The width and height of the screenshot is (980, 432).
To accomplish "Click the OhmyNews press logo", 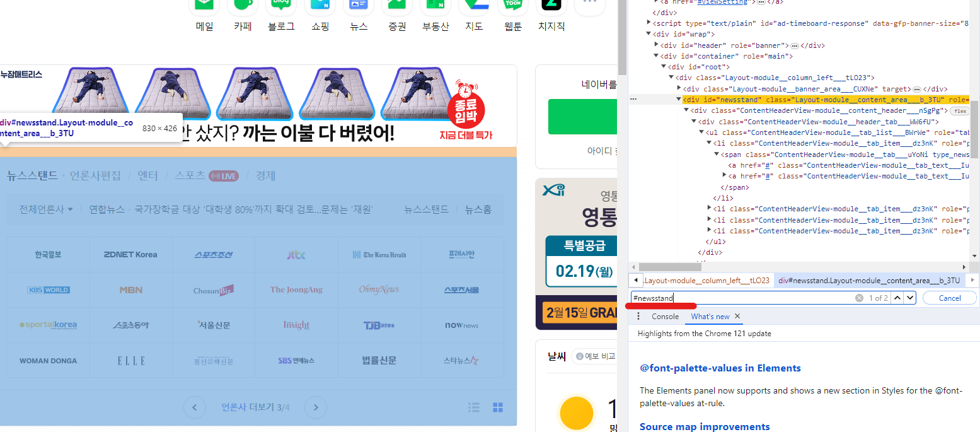I will pyautogui.click(x=379, y=290).
